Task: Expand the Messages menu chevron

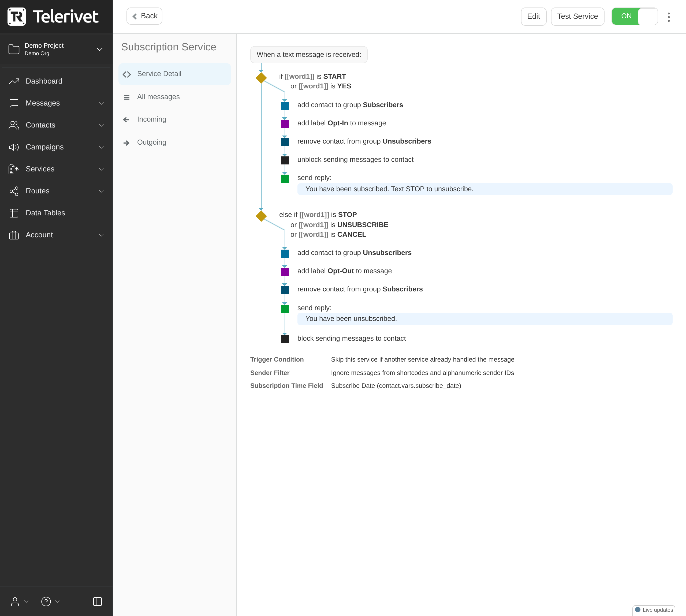Action: click(x=101, y=103)
